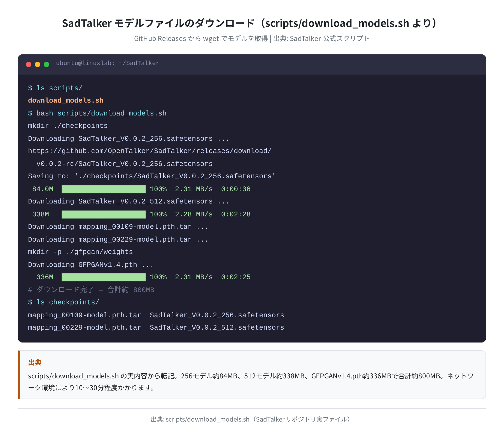Click the 338M download progress bar
504x435 pixels.
tap(104, 214)
